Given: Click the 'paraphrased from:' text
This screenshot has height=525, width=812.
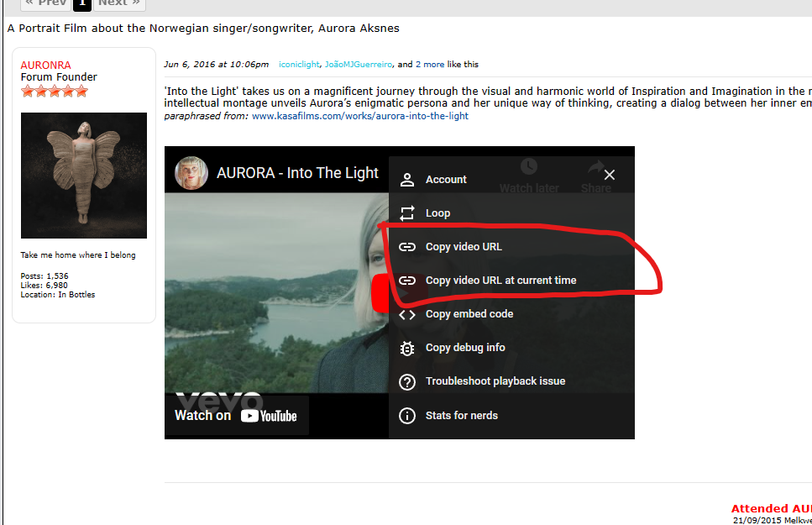Looking at the screenshot, I should click(x=206, y=116).
